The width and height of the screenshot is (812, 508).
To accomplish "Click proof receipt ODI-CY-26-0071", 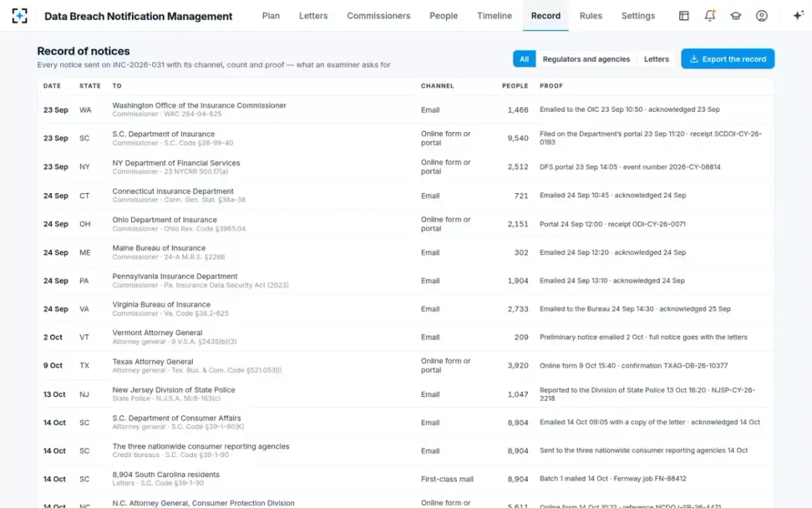I will tap(612, 224).
